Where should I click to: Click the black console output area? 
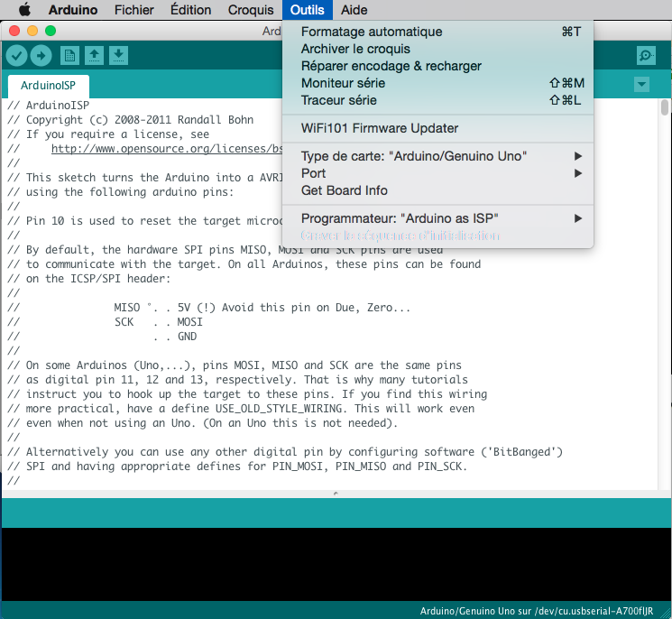[x=336, y=564]
